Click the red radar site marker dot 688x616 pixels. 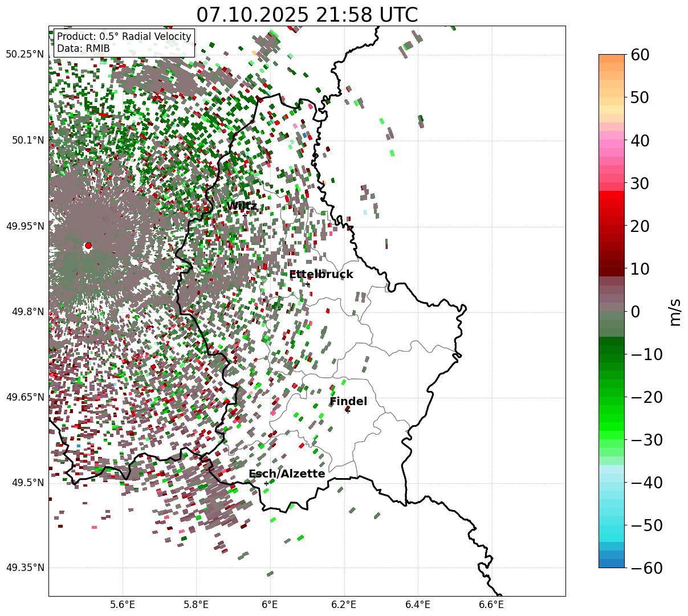point(88,246)
